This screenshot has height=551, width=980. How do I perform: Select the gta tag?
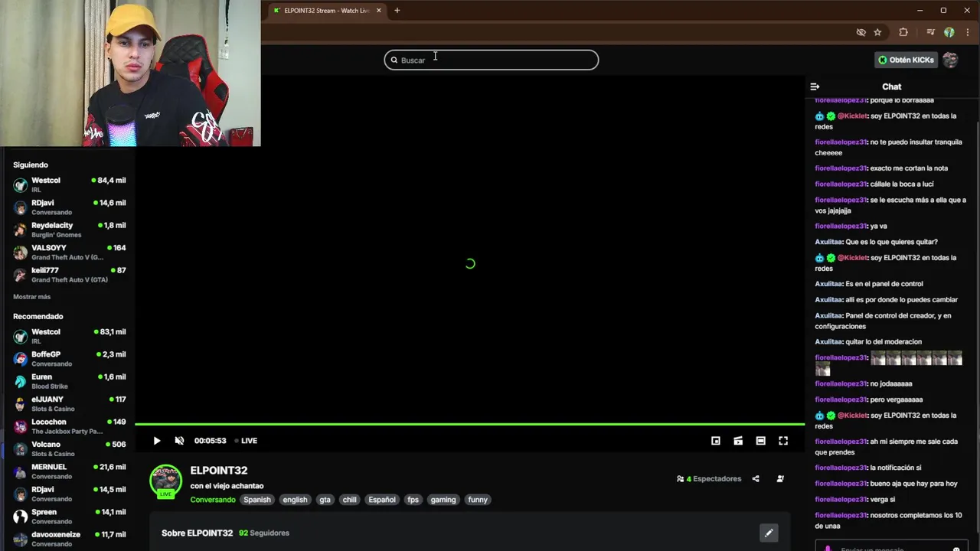coord(325,500)
